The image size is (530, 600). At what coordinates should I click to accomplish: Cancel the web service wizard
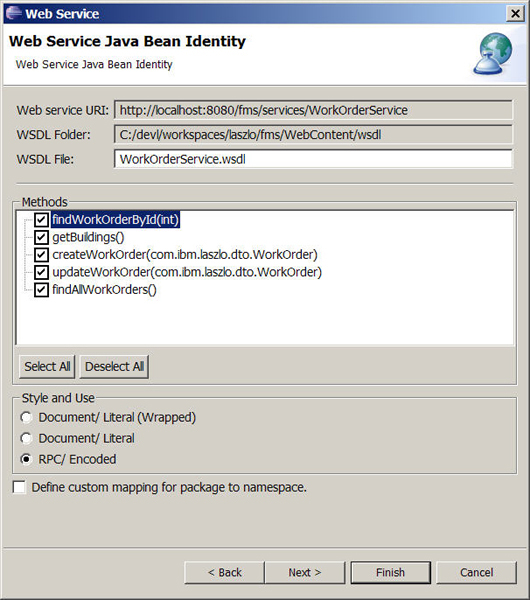pyautogui.click(x=476, y=572)
